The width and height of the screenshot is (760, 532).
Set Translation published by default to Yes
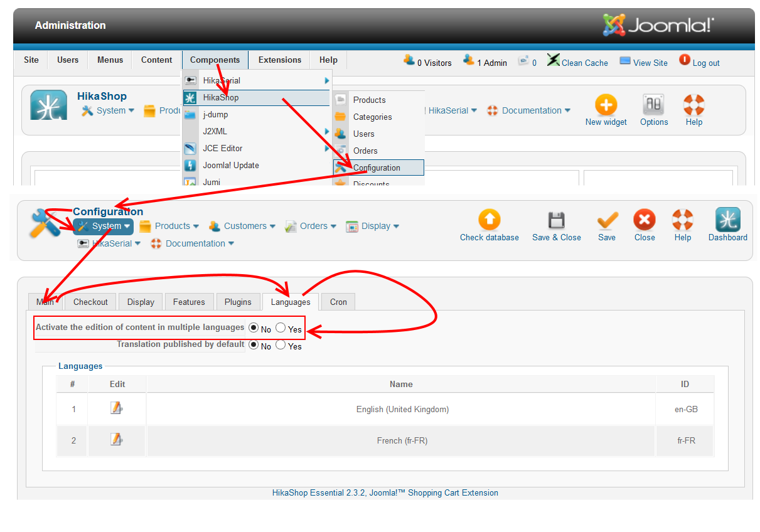coord(281,344)
